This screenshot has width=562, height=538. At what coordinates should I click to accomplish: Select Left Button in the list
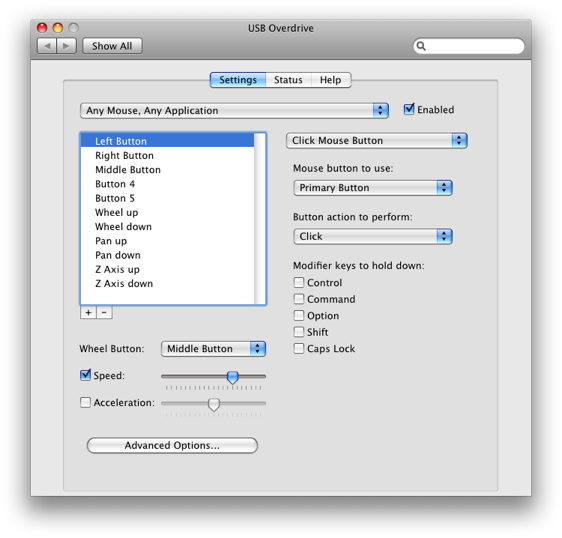[x=167, y=141]
